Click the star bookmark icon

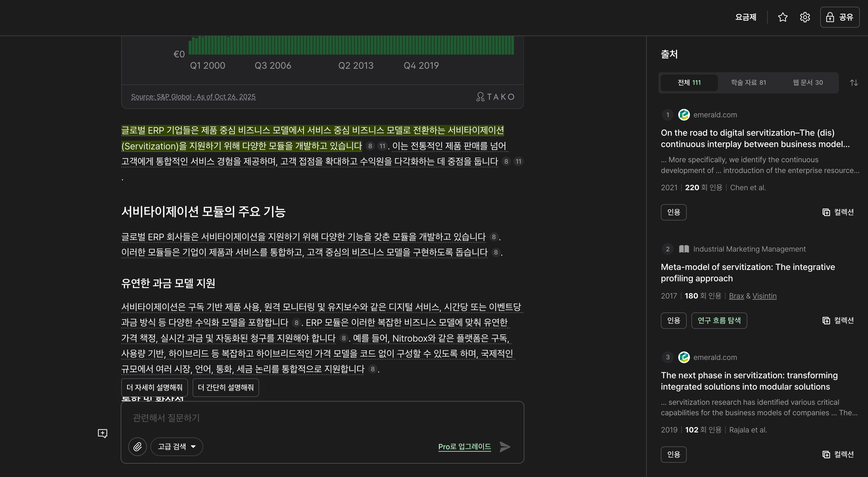782,17
